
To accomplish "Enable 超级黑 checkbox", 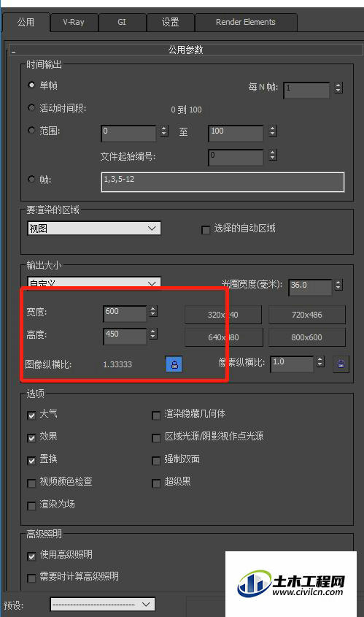I will pyautogui.click(x=156, y=483).
